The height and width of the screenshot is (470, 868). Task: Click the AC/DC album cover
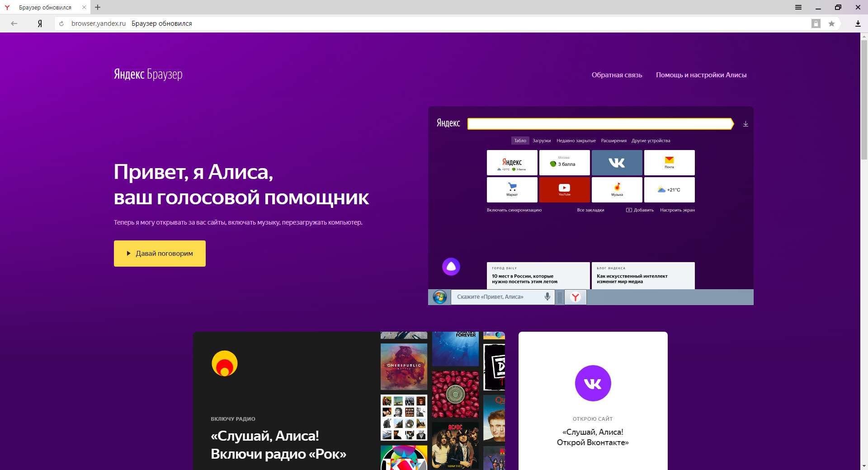coord(455,445)
